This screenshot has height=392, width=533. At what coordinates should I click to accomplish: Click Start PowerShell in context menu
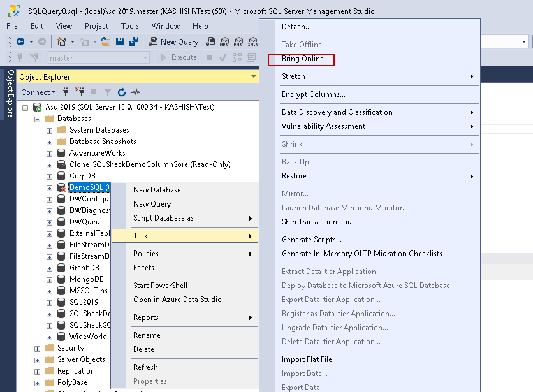click(160, 286)
